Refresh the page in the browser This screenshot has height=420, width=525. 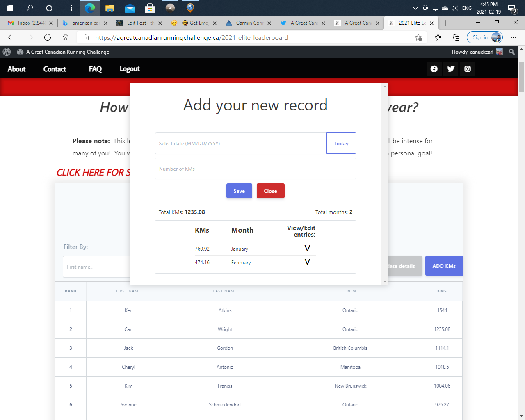tap(48, 37)
